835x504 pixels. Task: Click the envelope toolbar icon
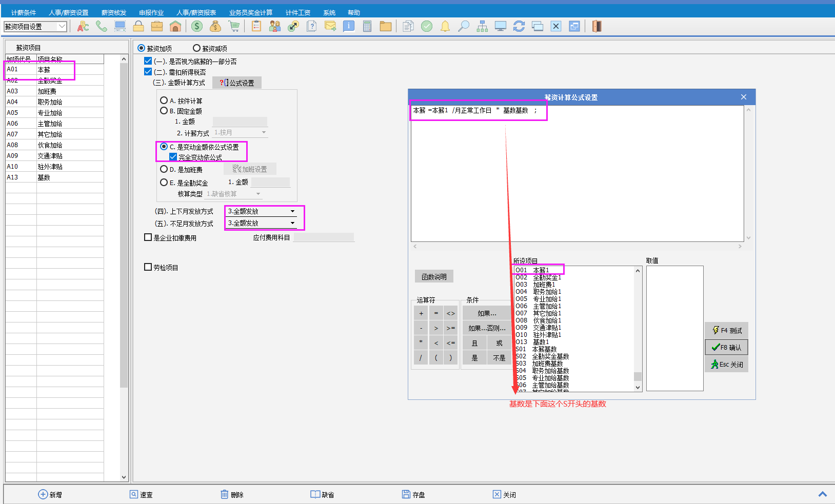330,26
